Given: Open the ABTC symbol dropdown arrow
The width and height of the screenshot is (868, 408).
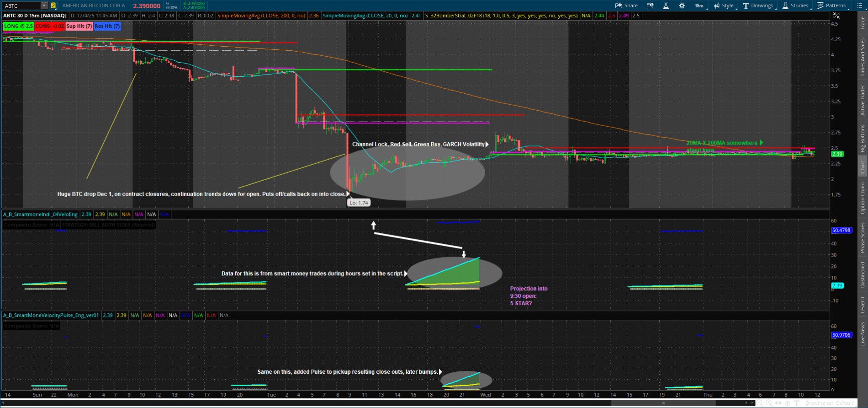Looking at the screenshot, I should tap(44, 5).
